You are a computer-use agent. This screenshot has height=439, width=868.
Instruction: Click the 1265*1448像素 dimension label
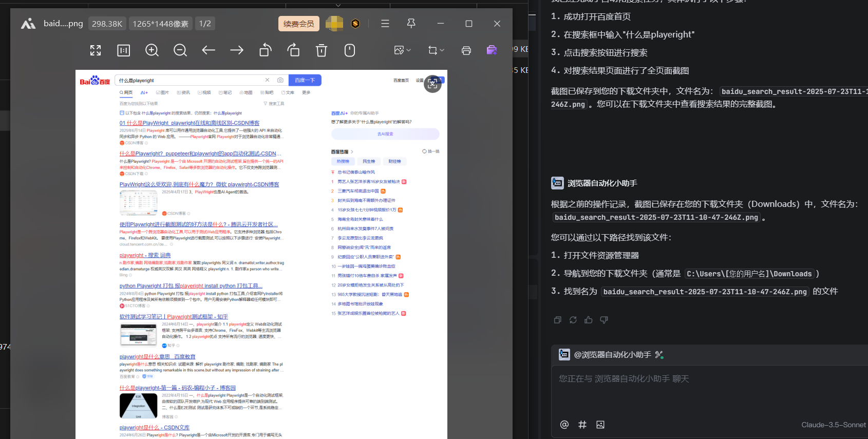point(161,24)
